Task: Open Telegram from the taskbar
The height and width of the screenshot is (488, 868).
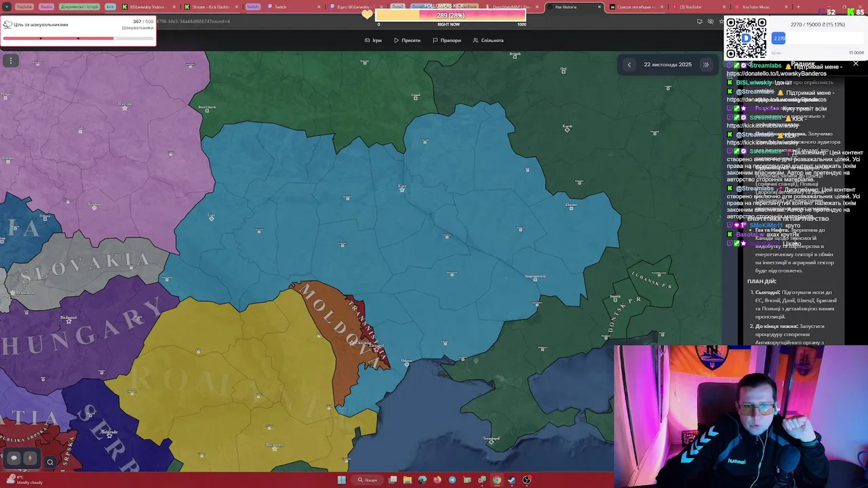Action: (452, 480)
